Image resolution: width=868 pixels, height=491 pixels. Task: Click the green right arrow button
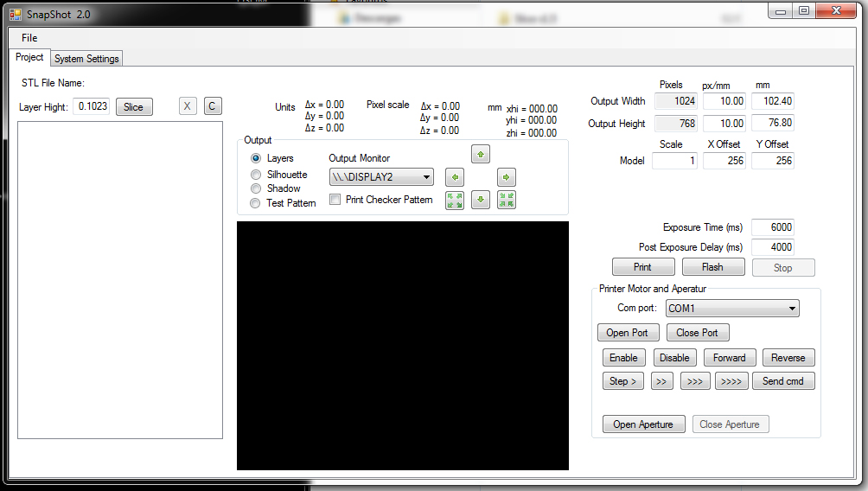[x=507, y=177]
